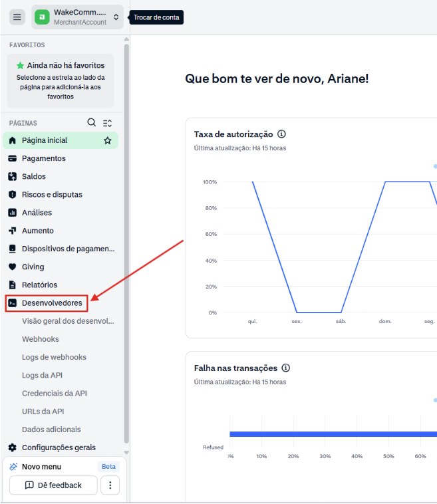Click the sidebar vertical scrollbar thumb
Image resolution: width=437 pixels, height=504 pixels.
point(126,243)
